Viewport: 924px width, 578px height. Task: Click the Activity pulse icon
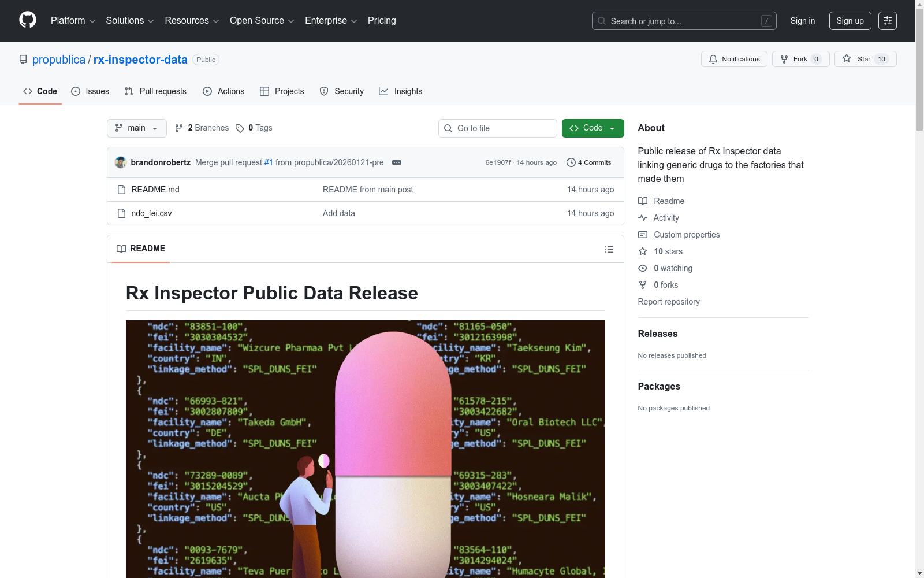[643, 218]
